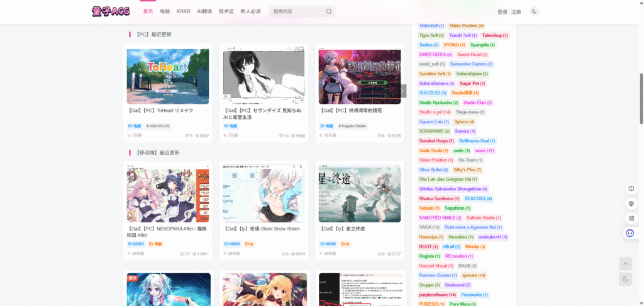
Task: Click the floating four-squares grid icon
Action: click(x=631, y=218)
